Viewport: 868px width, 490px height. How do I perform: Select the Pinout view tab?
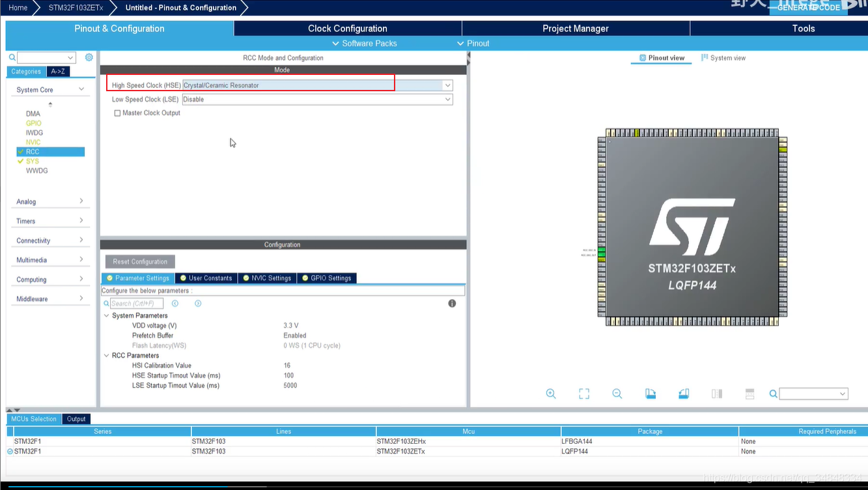(x=662, y=58)
